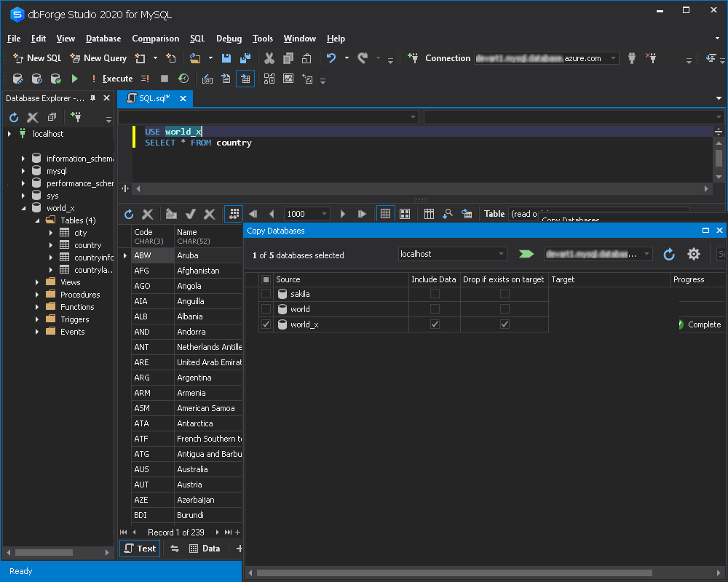
Task: Open the Comparison menu
Action: 156,39
